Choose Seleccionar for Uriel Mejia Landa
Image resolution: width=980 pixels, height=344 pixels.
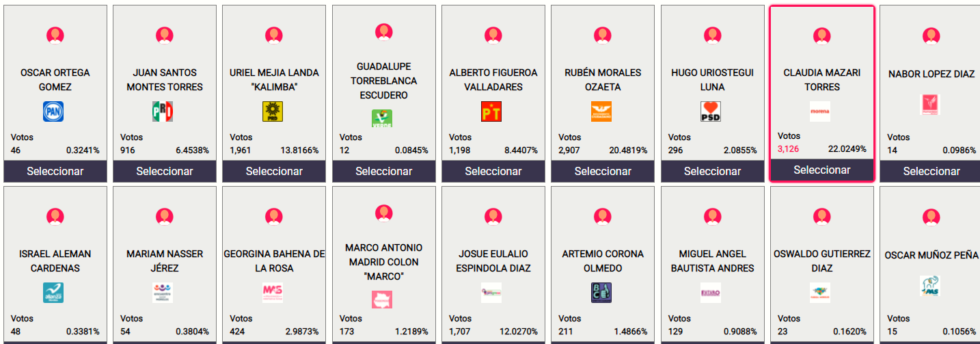(x=274, y=171)
